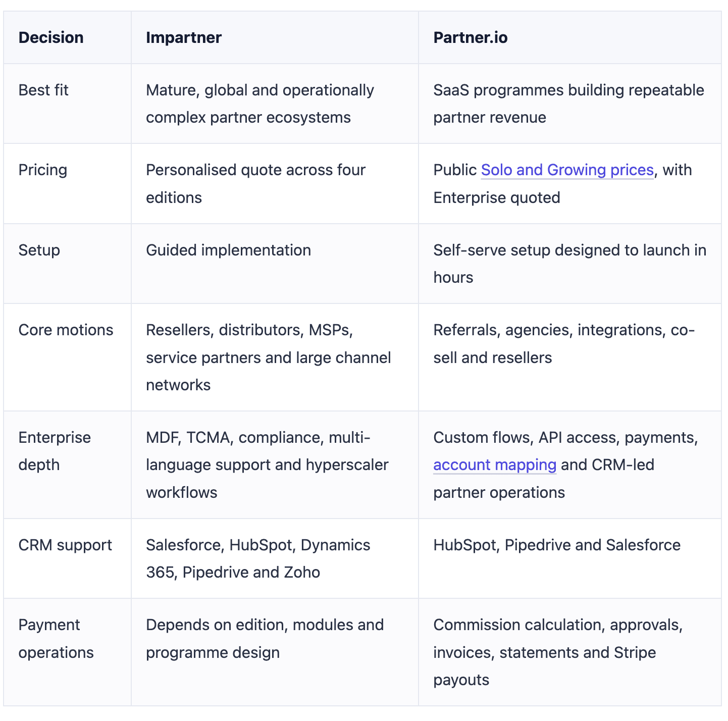Follow the account mapping link
This screenshot has width=728, height=721.
(495, 465)
